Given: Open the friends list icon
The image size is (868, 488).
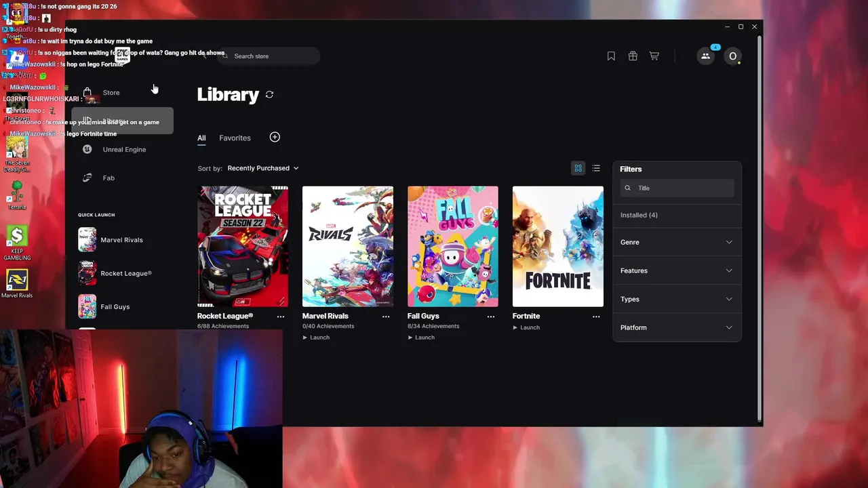Looking at the screenshot, I should click(x=706, y=56).
